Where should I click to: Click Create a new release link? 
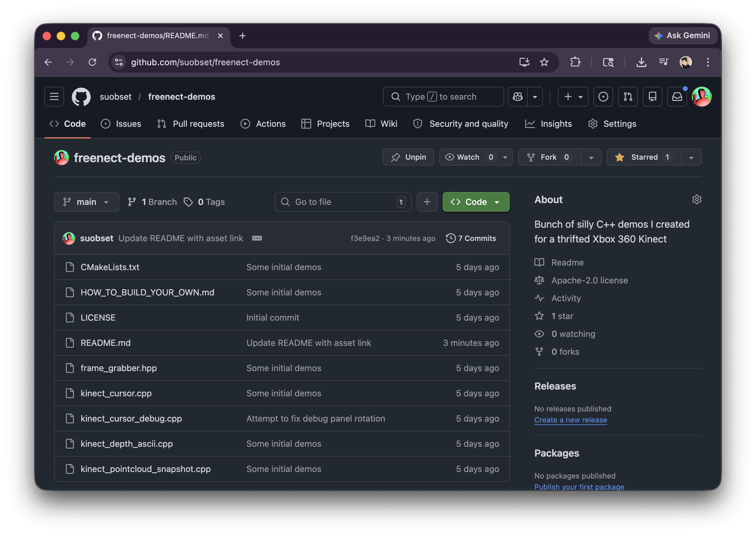570,420
